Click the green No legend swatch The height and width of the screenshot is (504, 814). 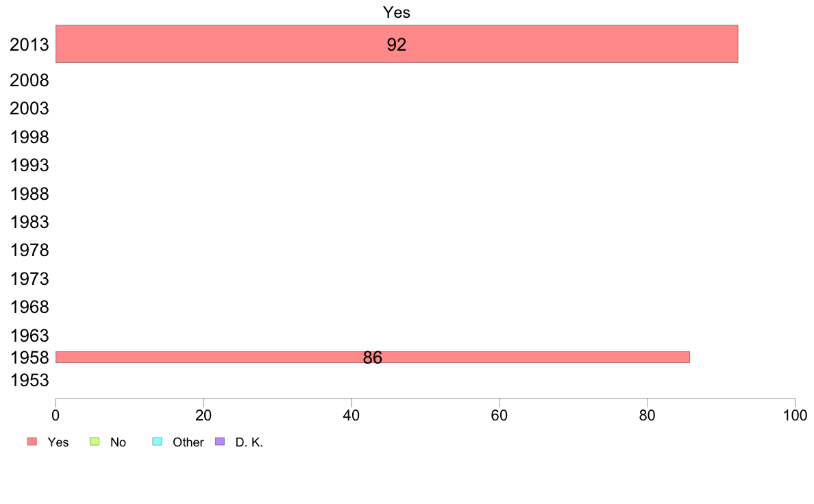[x=95, y=442]
